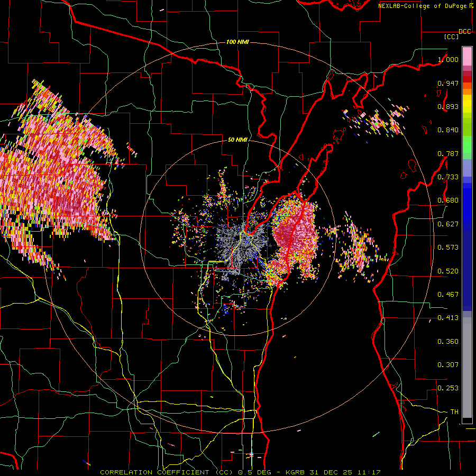The width and height of the screenshot is (476, 476).
Task: Click the 0.413 legend value
Action: pos(448,318)
